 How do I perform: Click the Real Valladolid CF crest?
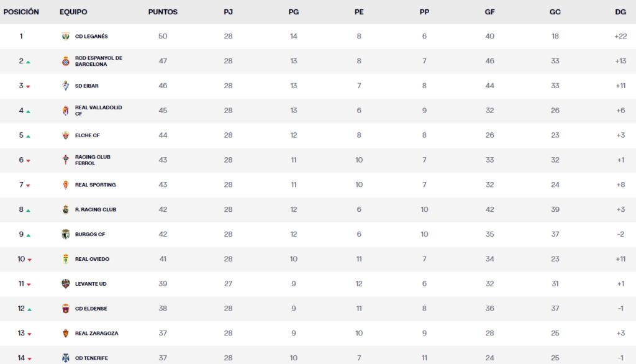point(65,111)
